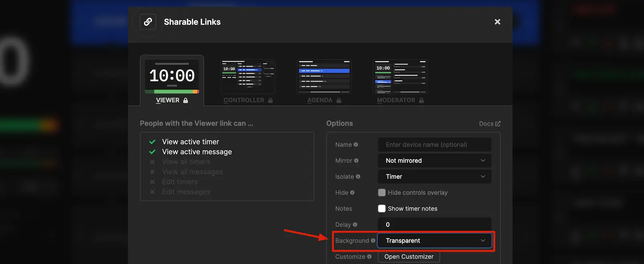The width and height of the screenshot is (644, 264).
Task: Click the green check beside View active message
Action: pos(152,152)
